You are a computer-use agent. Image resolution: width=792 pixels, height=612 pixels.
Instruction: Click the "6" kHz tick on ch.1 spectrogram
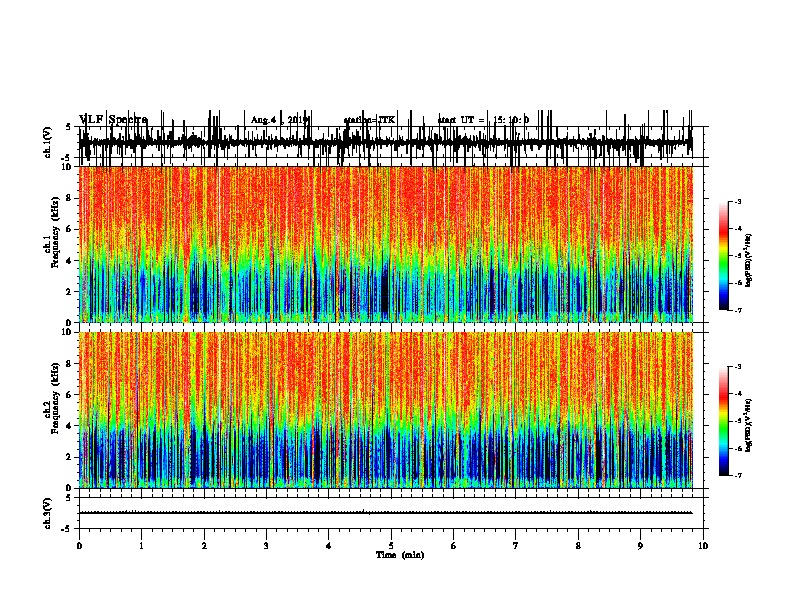click(70, 229)
